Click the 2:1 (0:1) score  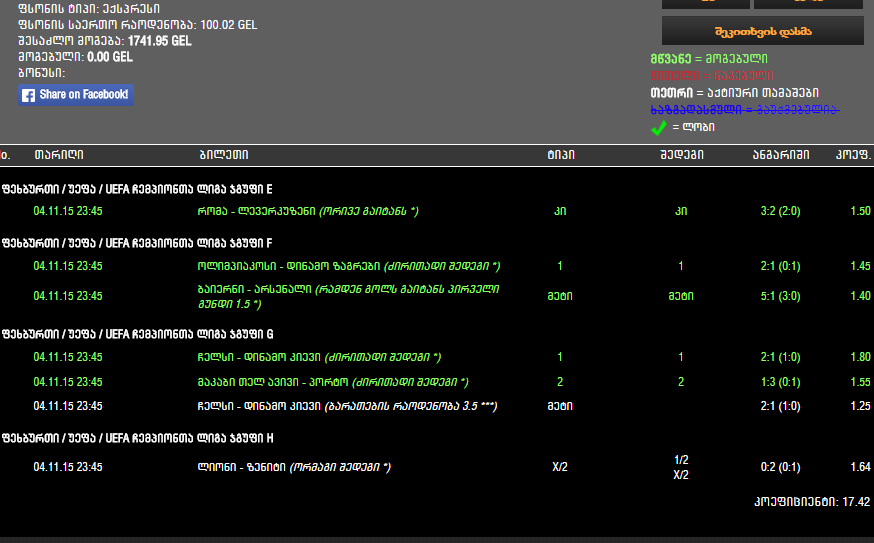pyautogui.click(x=780, y=266)
